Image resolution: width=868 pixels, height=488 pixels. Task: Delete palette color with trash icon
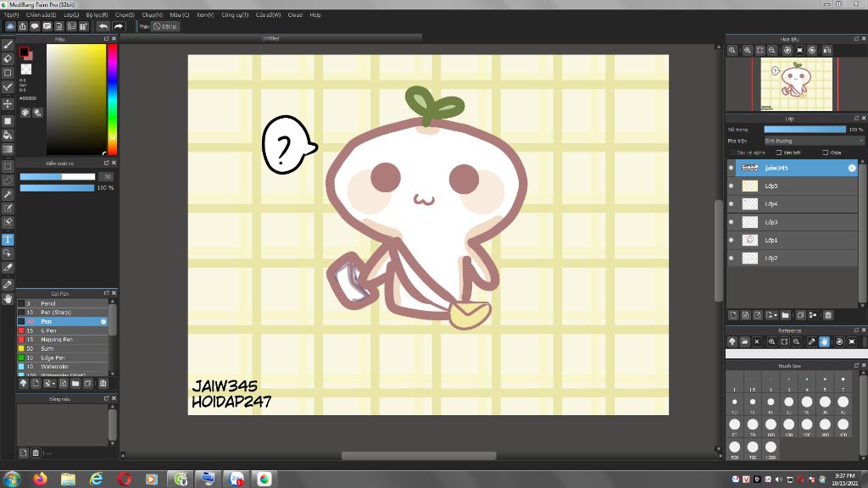[x=36, y=453]
